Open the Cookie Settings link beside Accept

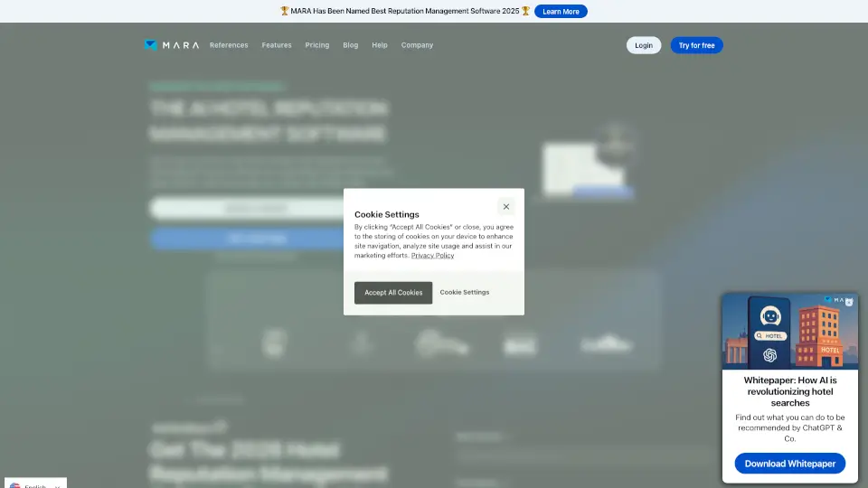coord(465,293)
